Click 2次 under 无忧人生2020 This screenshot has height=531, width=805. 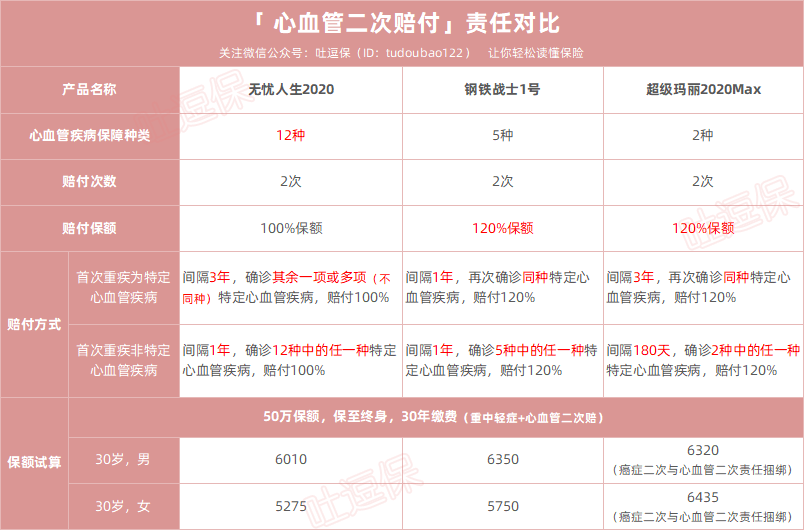291,182
